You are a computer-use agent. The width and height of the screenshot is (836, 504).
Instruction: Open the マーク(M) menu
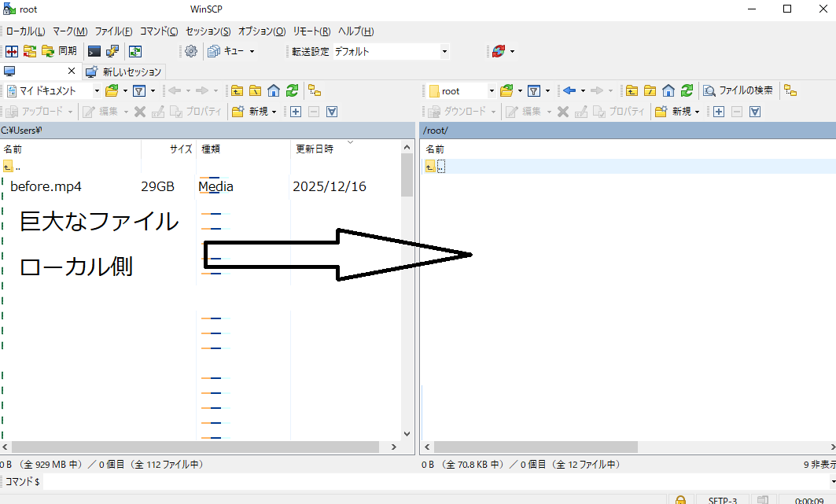click(70, 31)
